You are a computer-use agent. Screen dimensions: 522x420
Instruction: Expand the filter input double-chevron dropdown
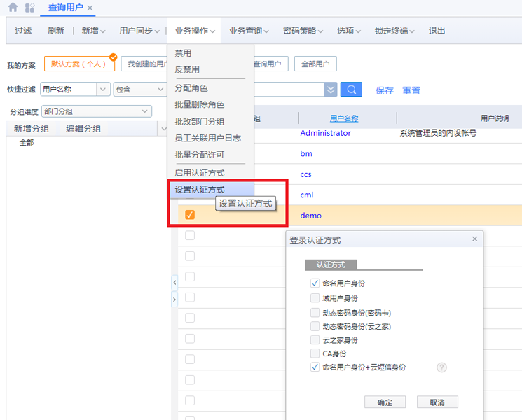pos(331,90)
